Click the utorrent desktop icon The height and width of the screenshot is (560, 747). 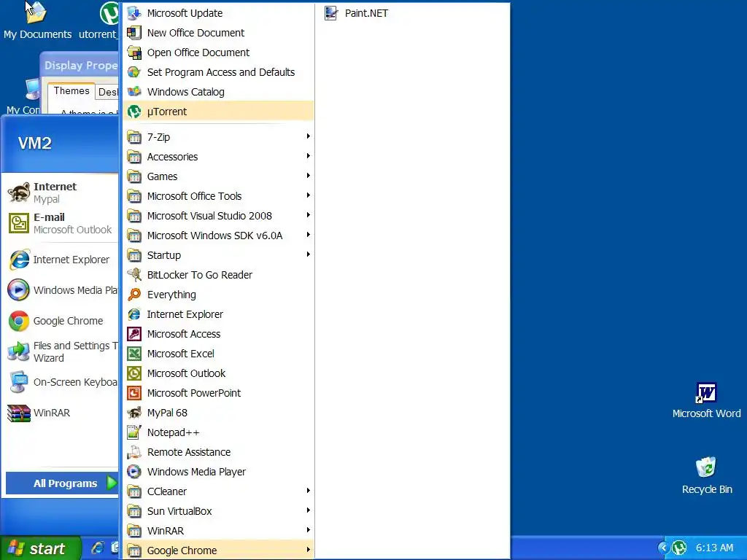click(100, 21)
